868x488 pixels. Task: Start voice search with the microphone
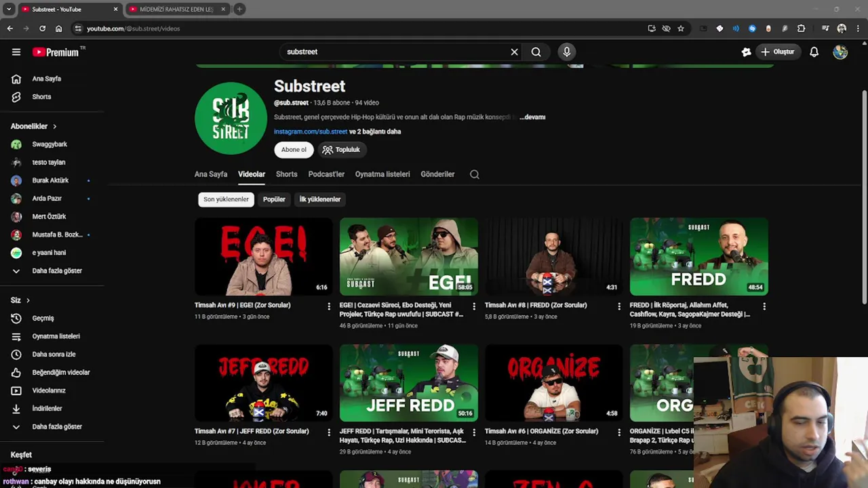pos(567,52)
